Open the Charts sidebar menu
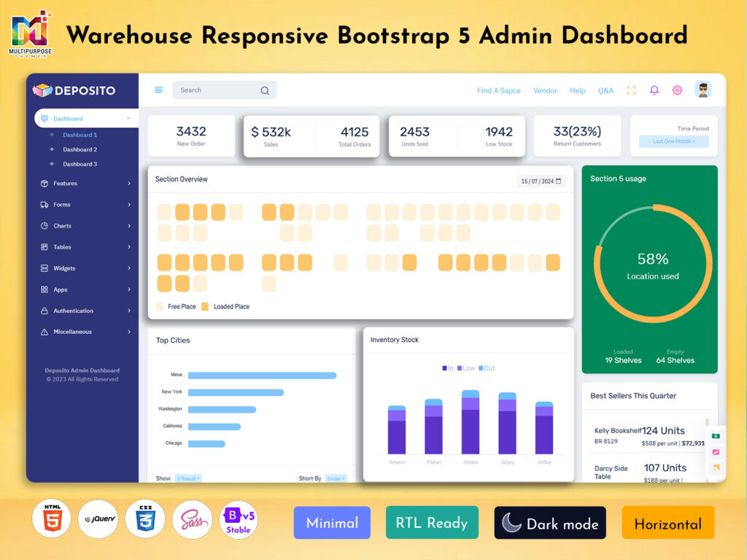 pyautogui.click(x=86, y=226)
